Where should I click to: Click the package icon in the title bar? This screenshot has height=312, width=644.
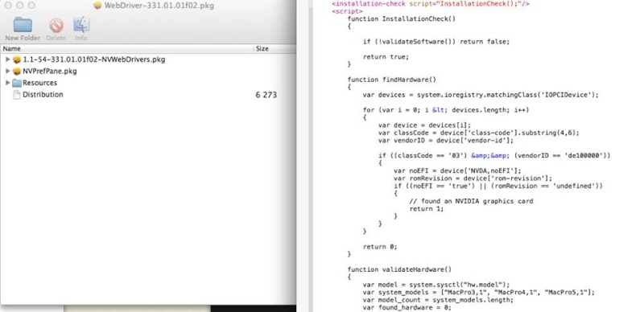click(97, 6)
